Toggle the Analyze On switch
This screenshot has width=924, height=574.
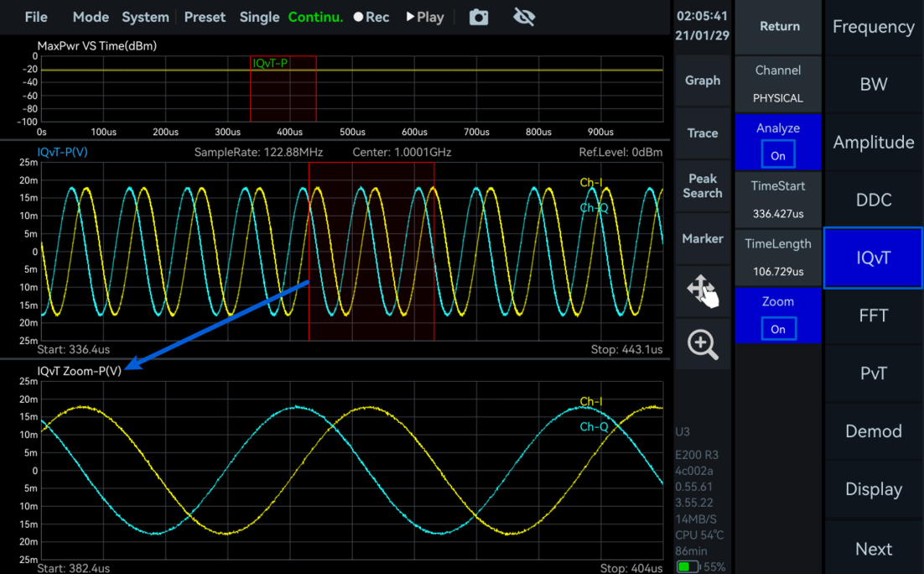pyautogui.click(x=778, y=155)
